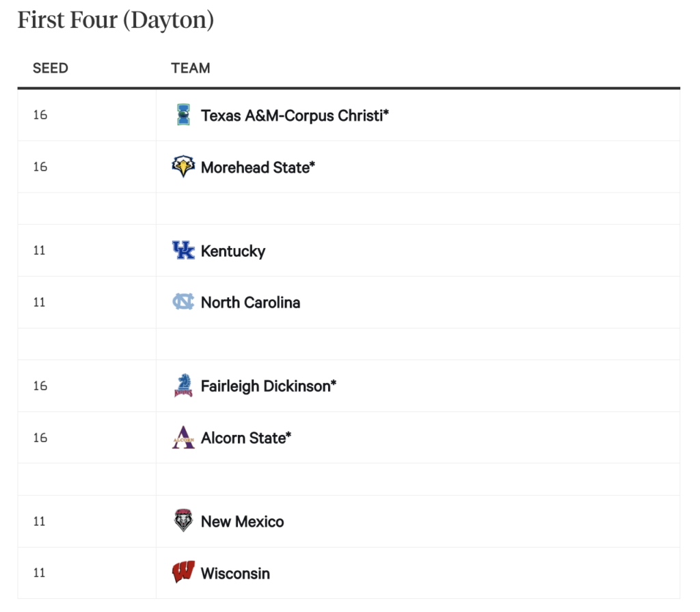
Task: Click the Wisconsin W logo
Action: coord(183,572)
